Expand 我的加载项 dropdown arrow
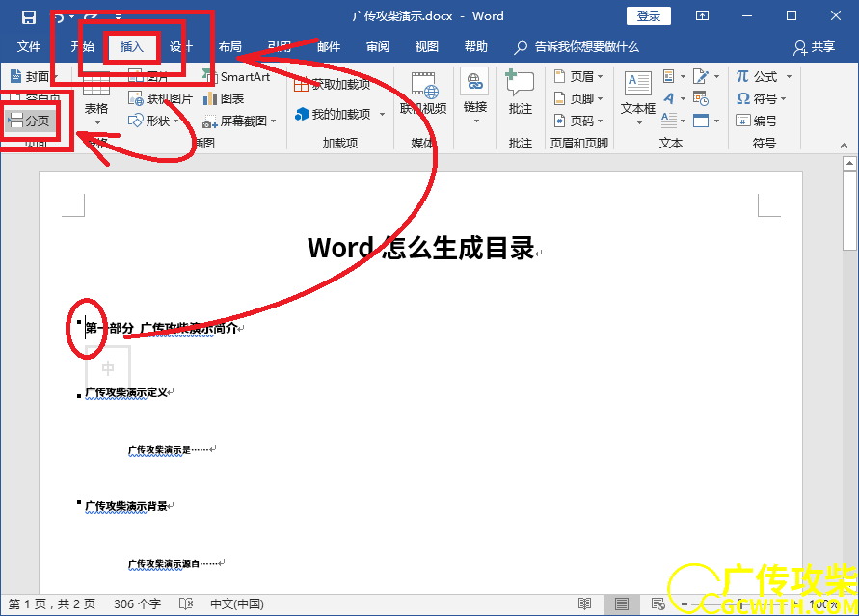859x616 pixels. [x=383, y=114]
